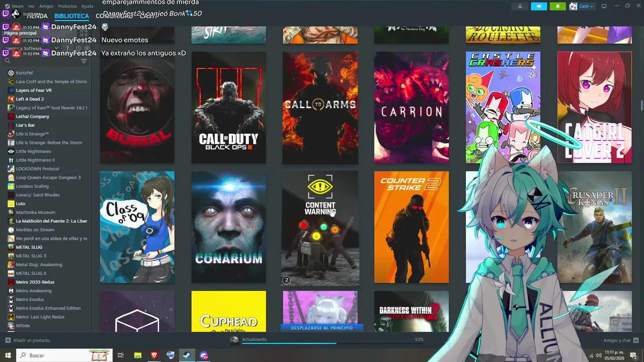
Task: Click the volume icon in system tray
Action: point(598,355)
